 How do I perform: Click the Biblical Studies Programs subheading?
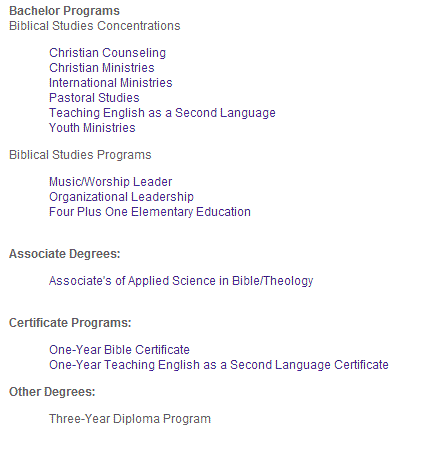tap(80, 155)
